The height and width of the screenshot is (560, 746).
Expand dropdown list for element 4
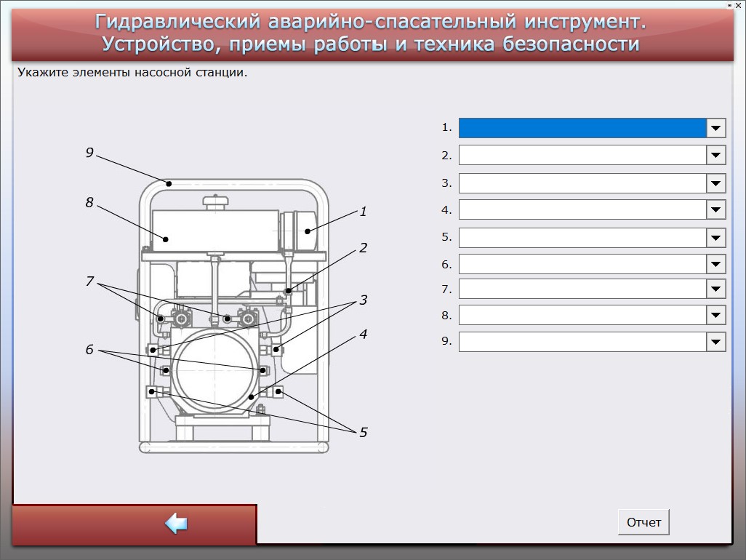pyautogui.click(x=716, y=210)
